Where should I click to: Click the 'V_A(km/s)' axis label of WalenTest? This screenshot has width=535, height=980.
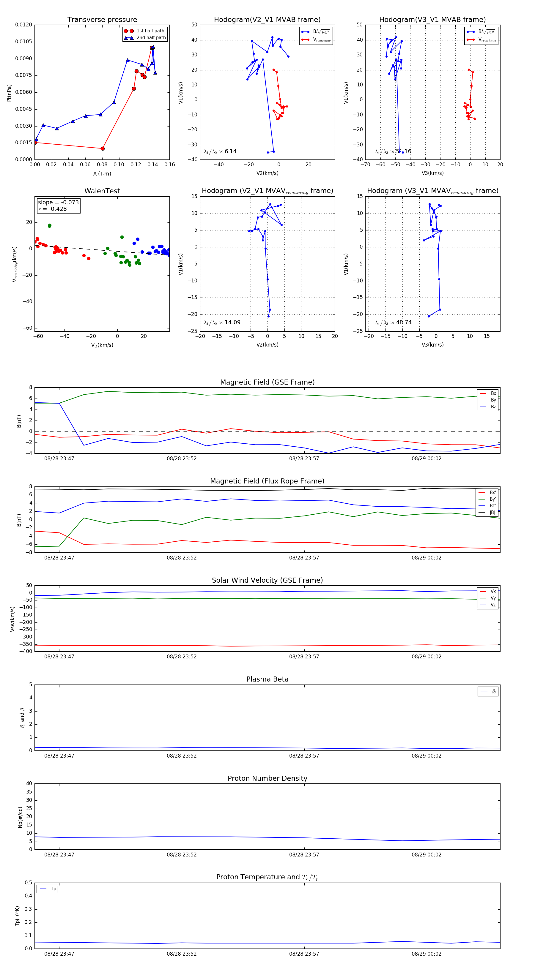coord(102,345)
